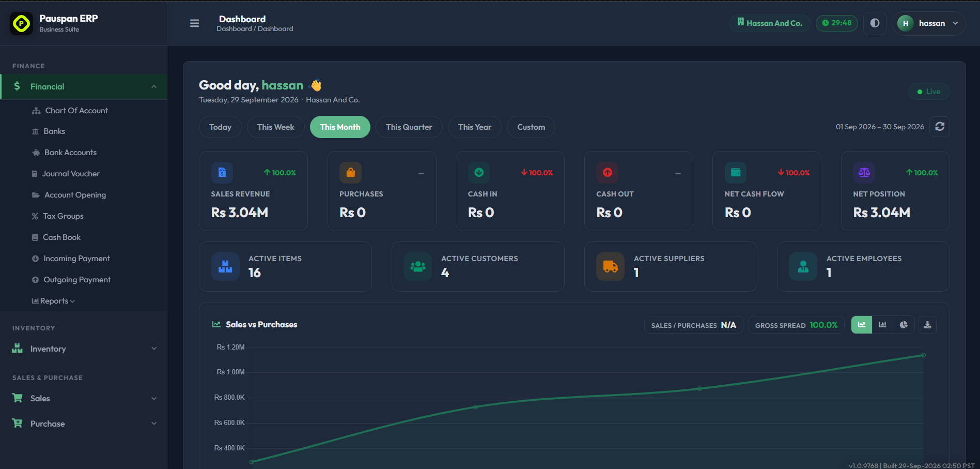
Task: Expand the Reports submenu
Action: (54, 301)
